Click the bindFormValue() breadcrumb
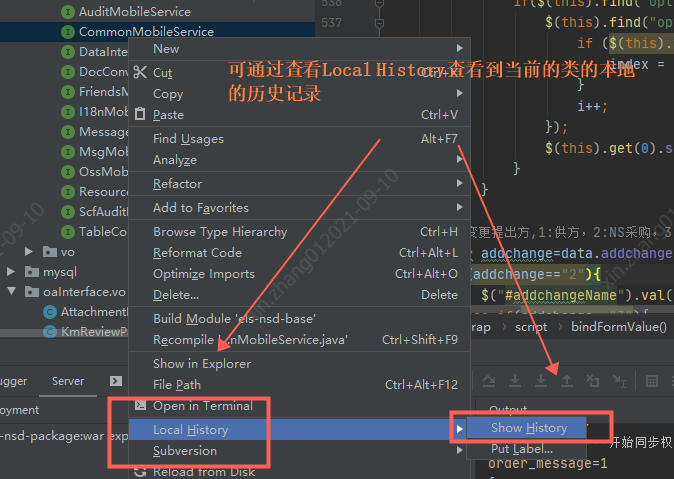This screenshot has width=674, height=479. tap(619, 327)
